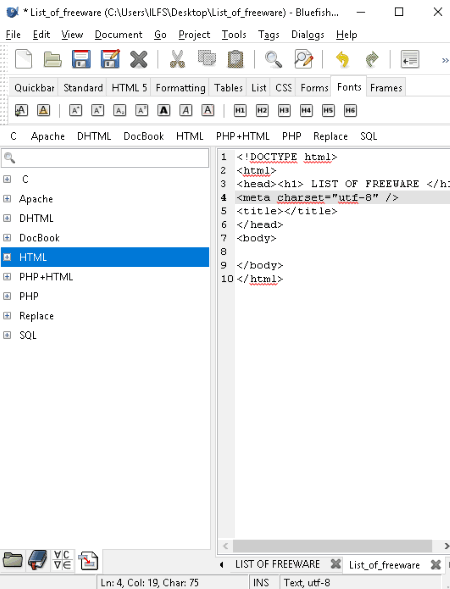Insert H4 heading tag
The height and width of the screenshot is (589, 450).
tap(306, 110)
